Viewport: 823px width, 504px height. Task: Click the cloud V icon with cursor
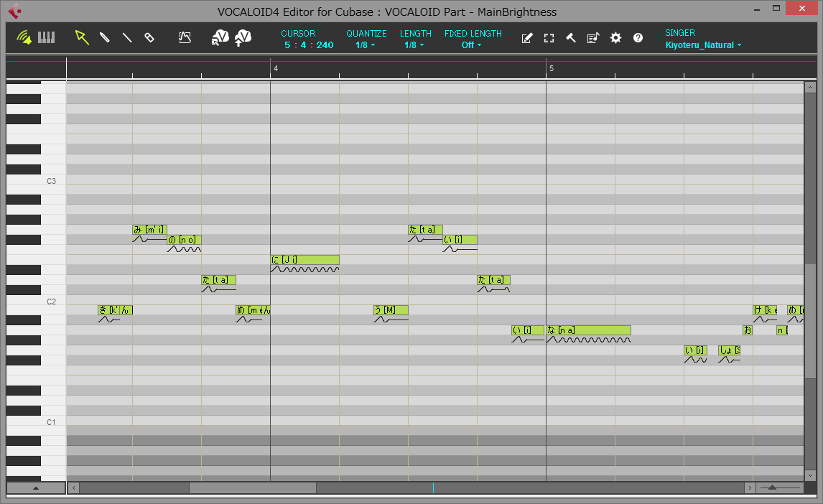pyautogui.click(x=220, y=38)
